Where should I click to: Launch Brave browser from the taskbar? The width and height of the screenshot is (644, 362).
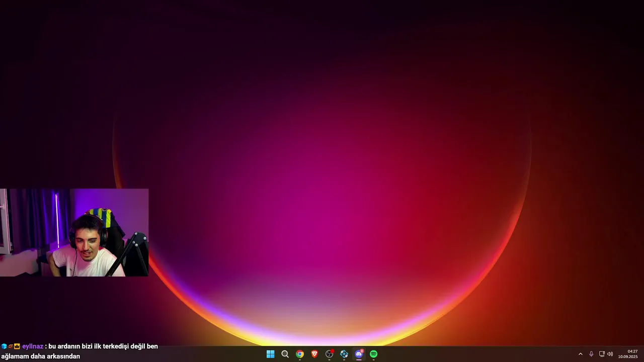click(x=314, y=354)
